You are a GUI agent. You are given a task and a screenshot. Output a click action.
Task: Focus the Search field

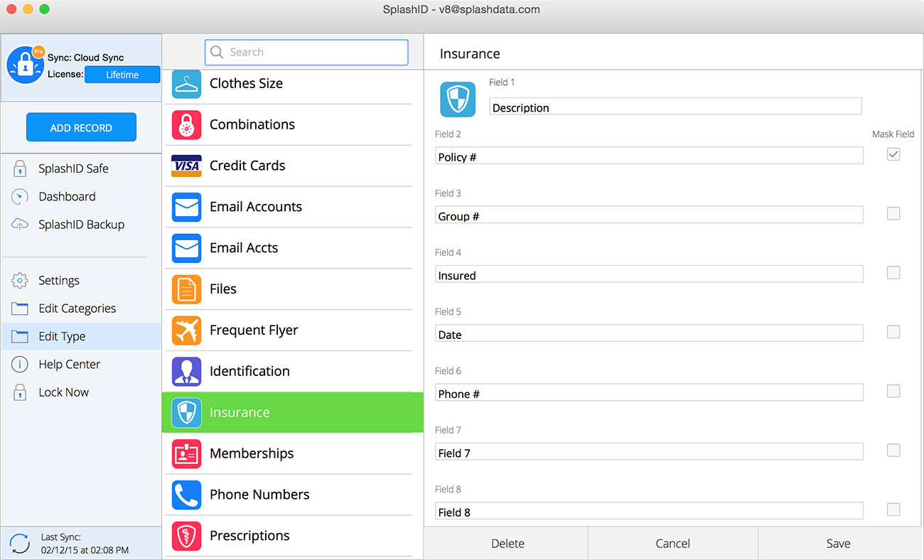(306, 53)
